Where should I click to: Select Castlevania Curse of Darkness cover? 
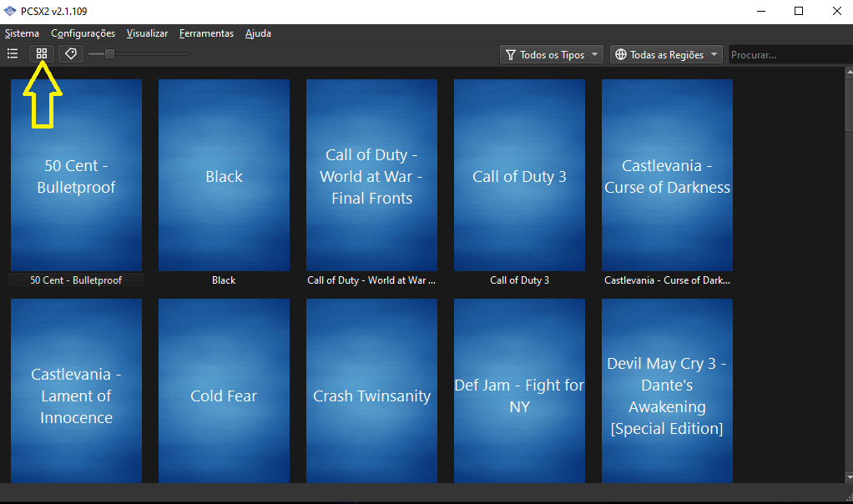667,175
